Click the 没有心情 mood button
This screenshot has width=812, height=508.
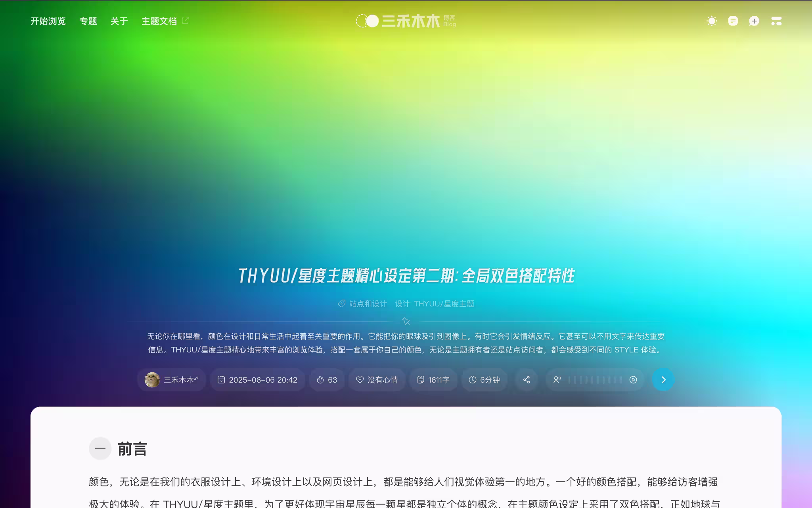[377, 380]
